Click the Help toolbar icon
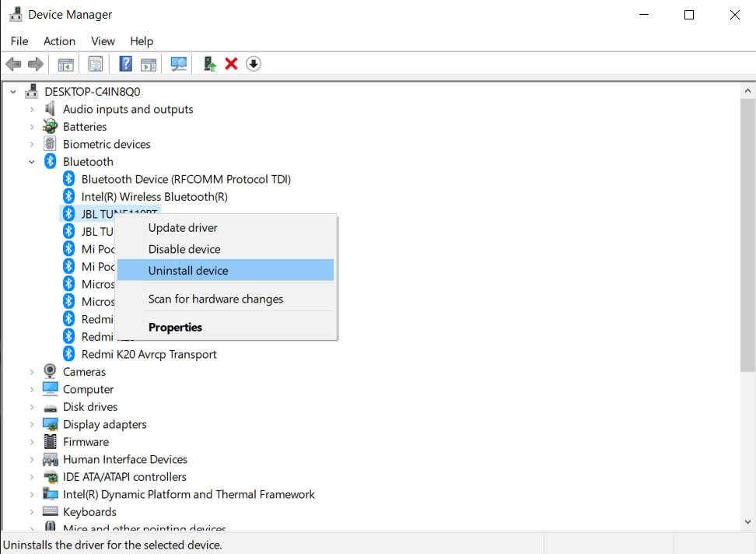 (125, 64)
